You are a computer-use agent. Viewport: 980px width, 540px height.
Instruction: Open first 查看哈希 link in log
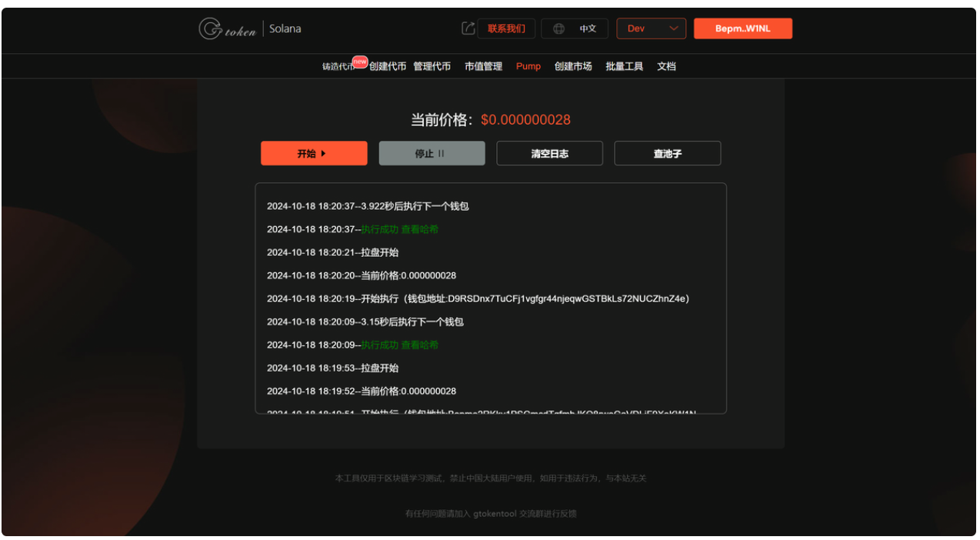coord(420,229)
